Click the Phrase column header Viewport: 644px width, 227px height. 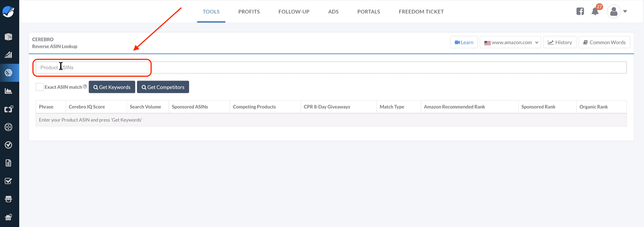click(x=51, y=107)
